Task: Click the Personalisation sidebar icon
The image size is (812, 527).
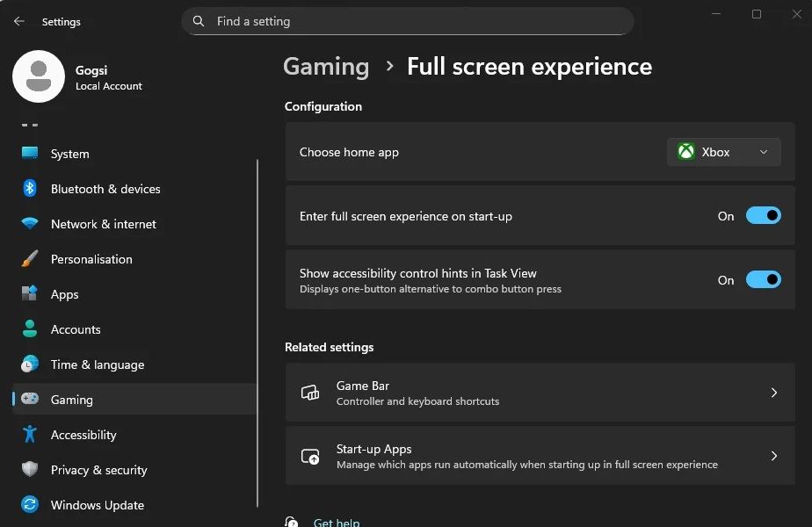Action: tap(28, 259)
